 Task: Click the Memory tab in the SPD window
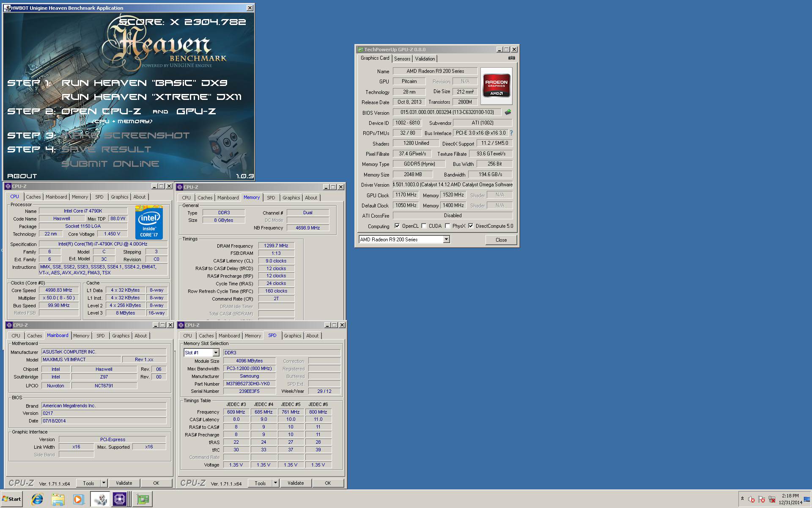[253, 336]
